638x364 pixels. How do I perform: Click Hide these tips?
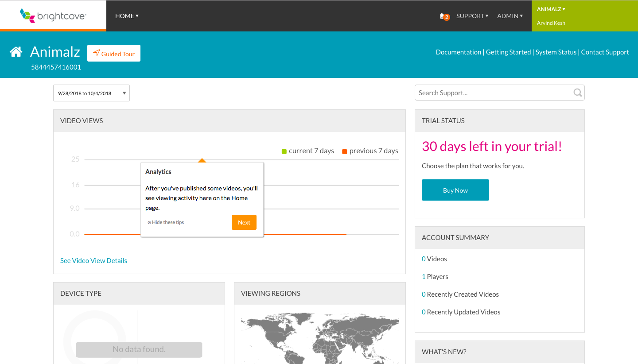166,222
